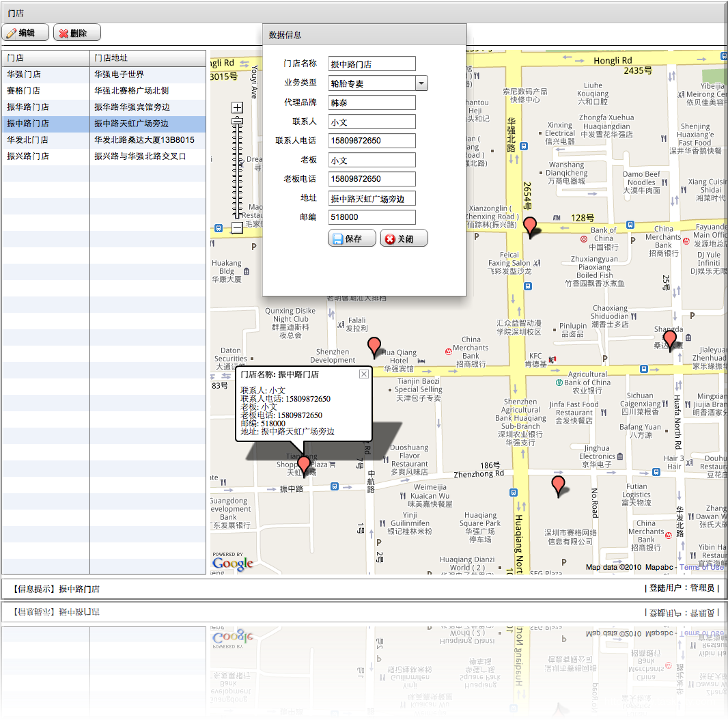
Task: Click the Wanshang Dianqicheng map label
Action: click(566, 173)
